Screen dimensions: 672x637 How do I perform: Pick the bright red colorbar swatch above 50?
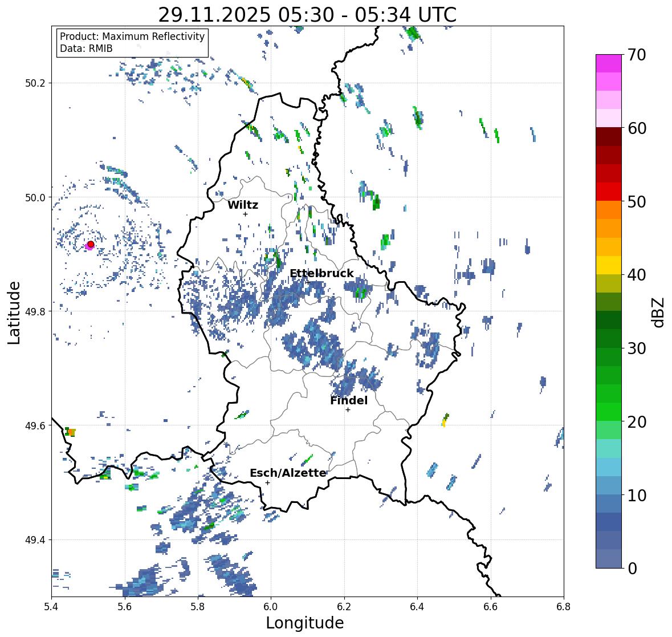click(609, 192)
